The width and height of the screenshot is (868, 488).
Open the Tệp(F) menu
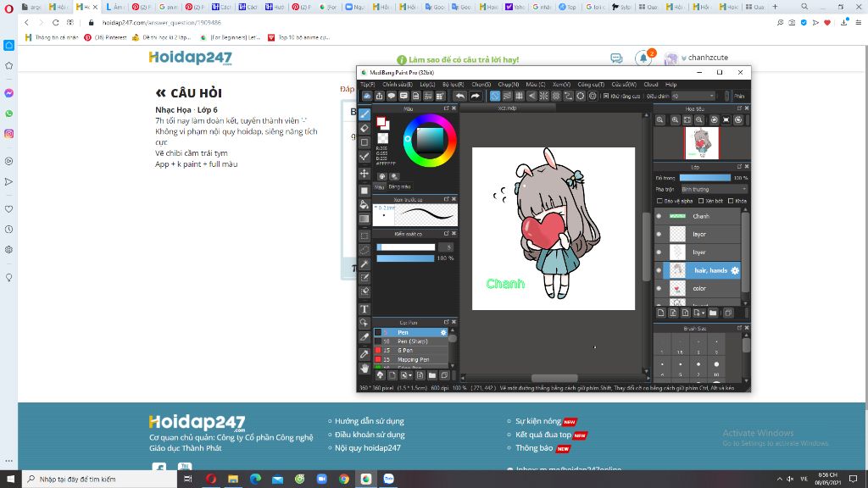368,85
